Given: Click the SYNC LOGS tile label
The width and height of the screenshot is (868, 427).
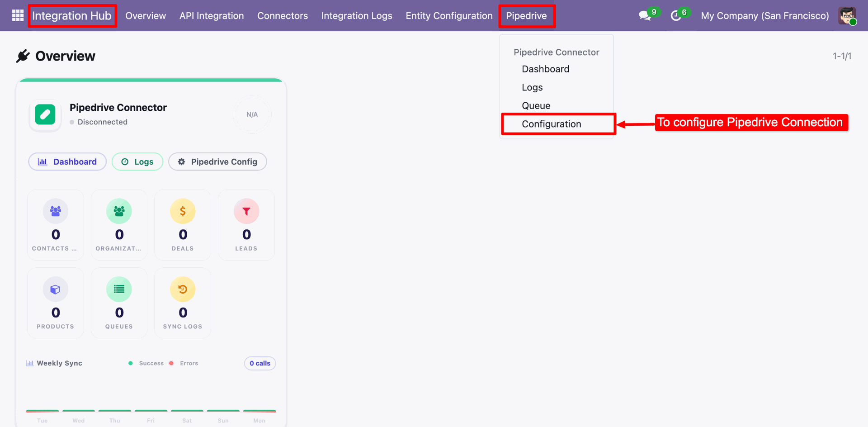Looking at the screenshot, I should point(183,327).
